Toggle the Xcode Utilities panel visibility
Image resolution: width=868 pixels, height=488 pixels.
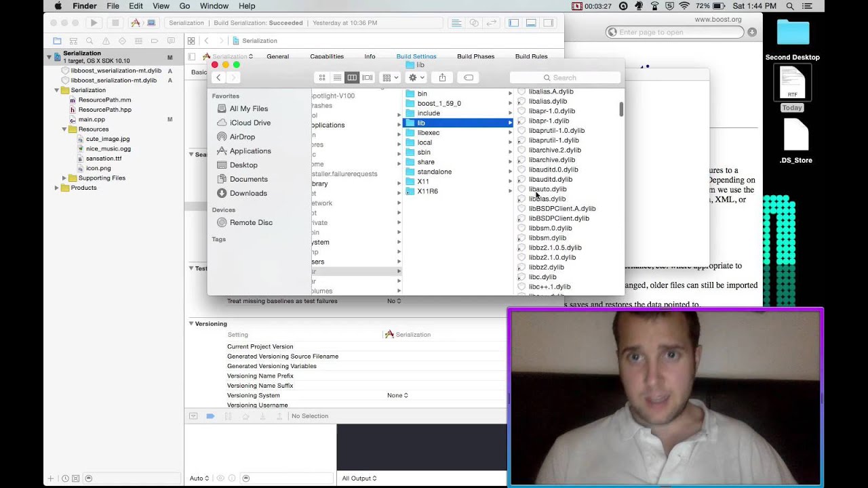point(549,22)
